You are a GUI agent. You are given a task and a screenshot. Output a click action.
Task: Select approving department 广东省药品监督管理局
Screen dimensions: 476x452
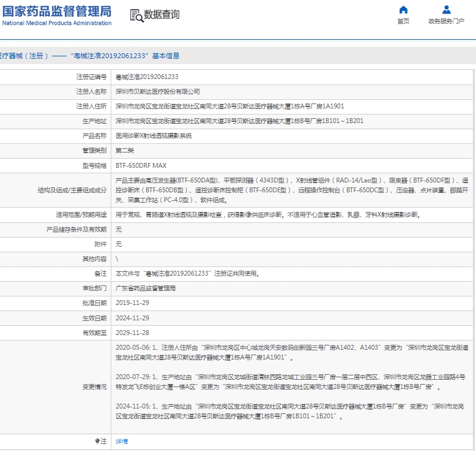[x=146, y=288]
